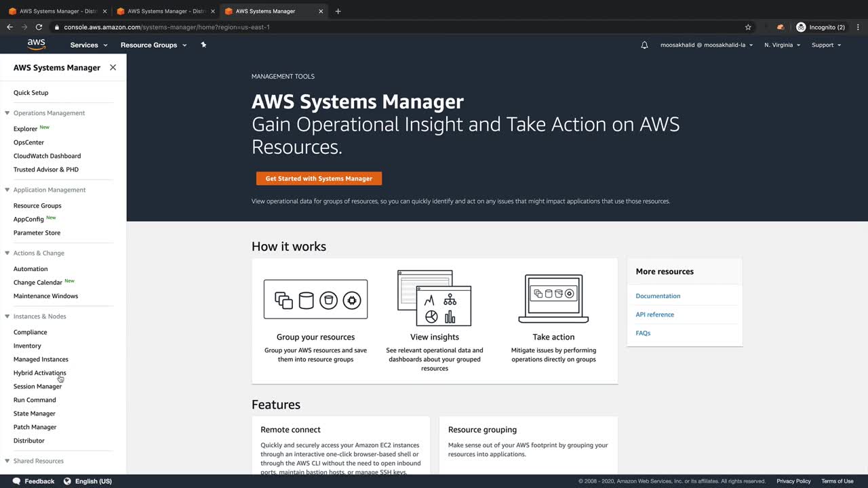Collapse the Instances & Nodes section
Image resolution: width=868 pixels, height=488 pixels.
pos(7,317)
